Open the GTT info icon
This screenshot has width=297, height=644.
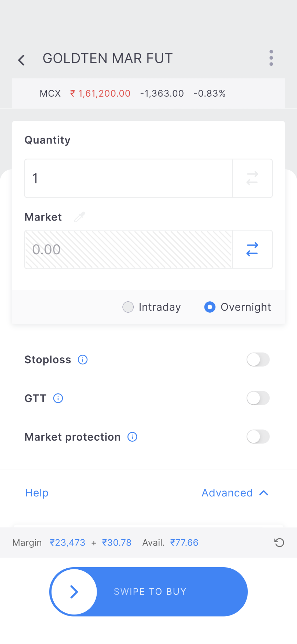point(58,398)
